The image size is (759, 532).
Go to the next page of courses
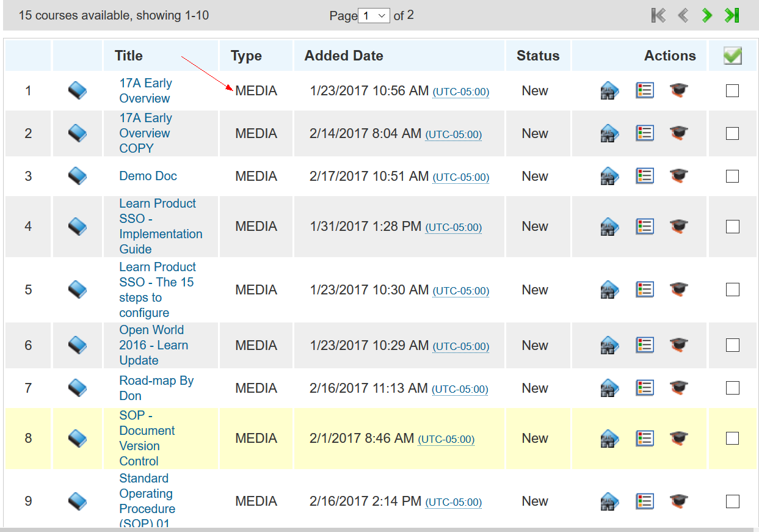click(x=707, y=15)
